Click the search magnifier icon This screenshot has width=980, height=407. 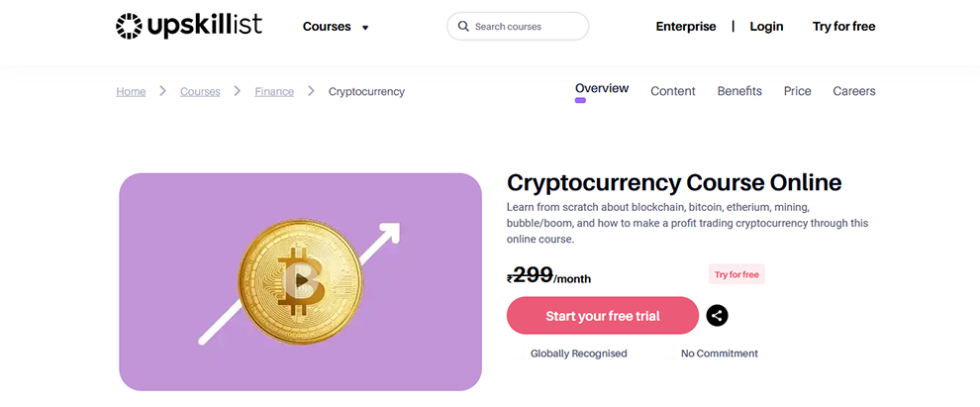463,27
